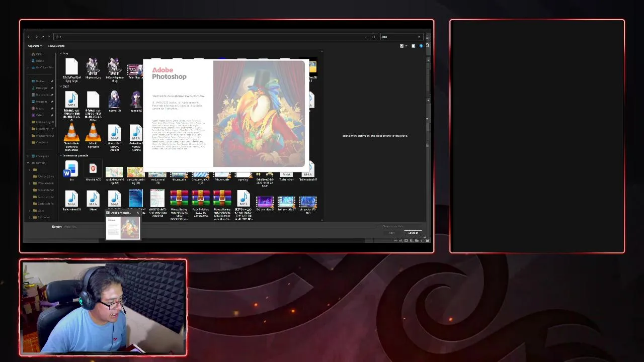Go forward with the right arrow in file dialog
The width and height of the screenshot is (644, 362).
click(x=36, y=37)
